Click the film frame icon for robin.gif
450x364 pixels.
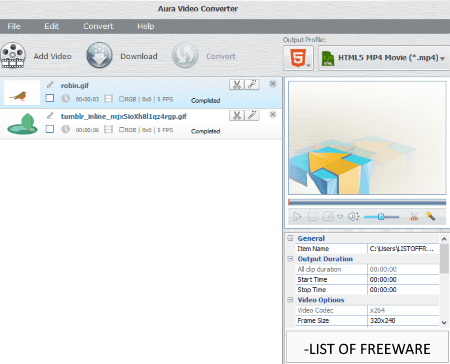[108, 98]
